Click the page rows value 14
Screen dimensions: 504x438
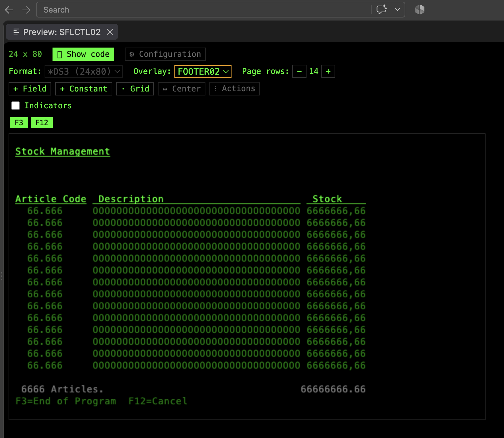pyautogui.click(x=314, y=71)
